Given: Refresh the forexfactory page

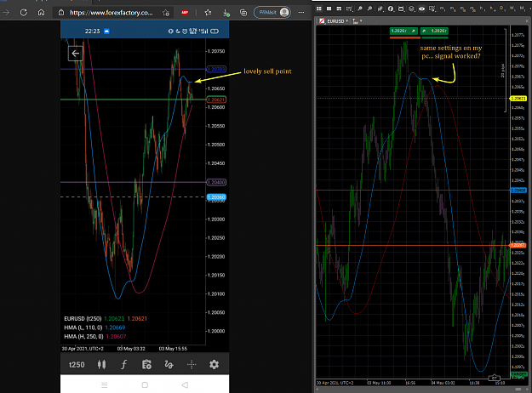Looking at the screenshot, I should (x=24, y=13).
